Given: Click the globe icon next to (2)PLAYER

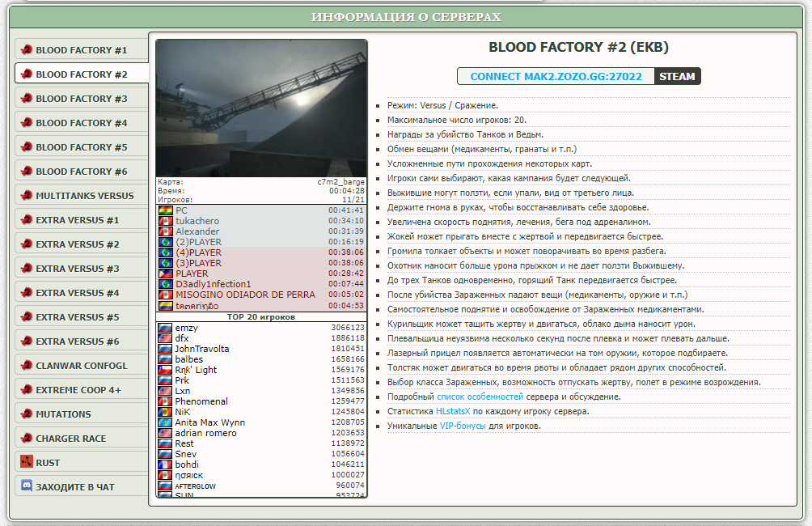Looking at the screenshot, I should coord(165,242).
